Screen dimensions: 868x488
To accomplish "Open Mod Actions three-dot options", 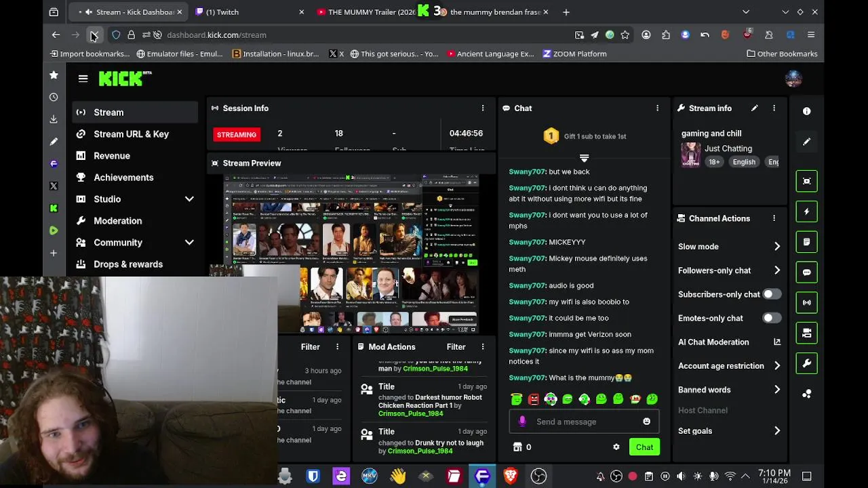I will click(x=483, y=347).
